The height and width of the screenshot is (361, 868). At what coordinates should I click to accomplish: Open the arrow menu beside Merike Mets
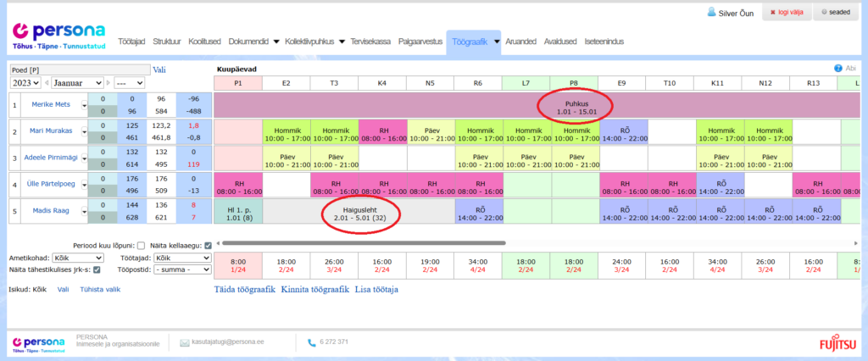(x=84, y=105)
